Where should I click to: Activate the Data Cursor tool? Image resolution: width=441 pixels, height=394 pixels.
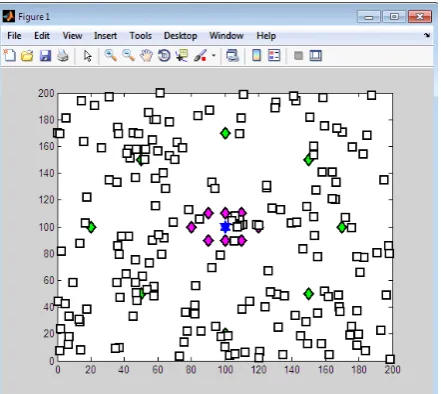pyautogui.click(x=182, y=56)
